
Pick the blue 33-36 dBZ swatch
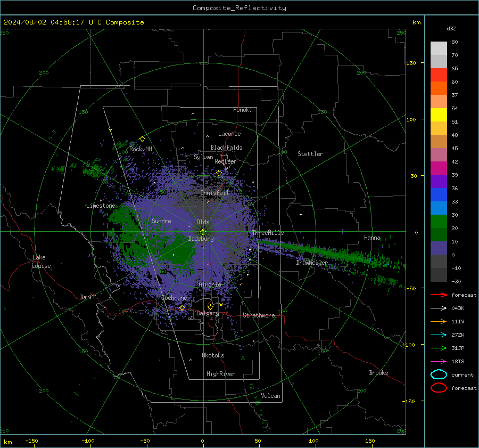pos(439,194)
